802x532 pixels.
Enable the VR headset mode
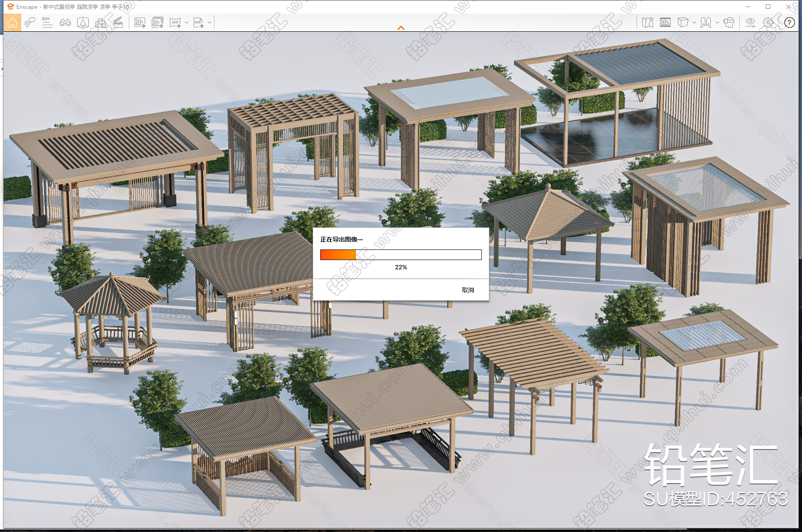coord(729,22)
